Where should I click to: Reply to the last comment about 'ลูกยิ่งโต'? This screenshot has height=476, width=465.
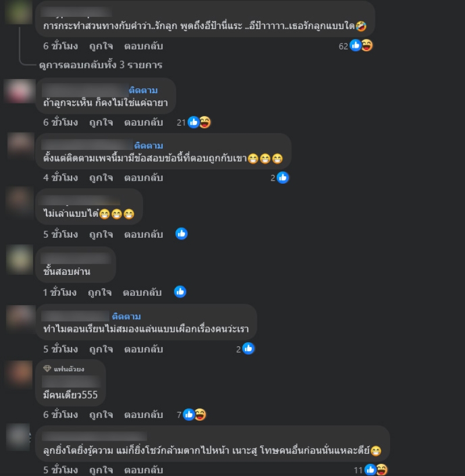144,470
